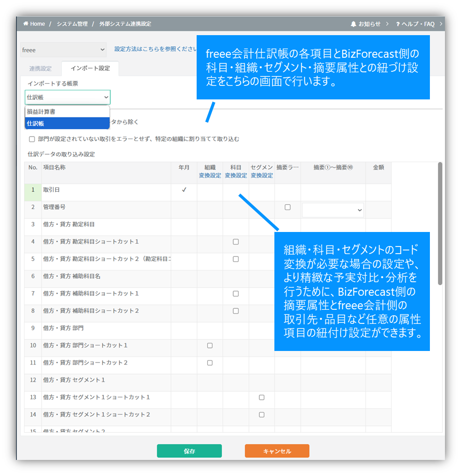
Task: Tick 科目 checkbox for 勘定科目ショートカット2
Action: coord(236,259)
